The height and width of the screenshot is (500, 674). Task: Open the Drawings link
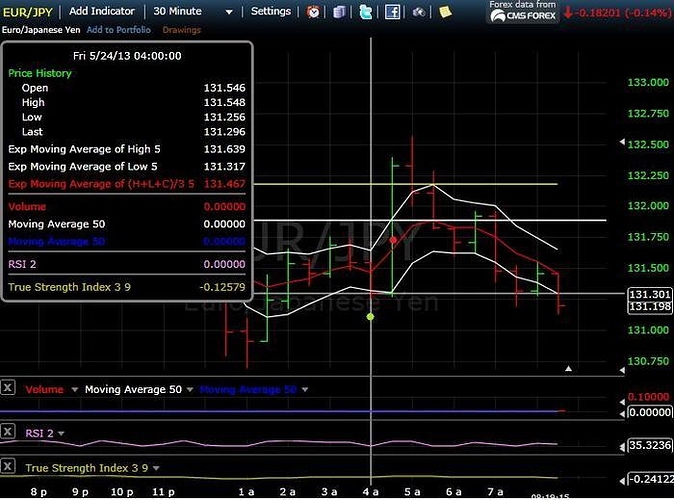pyautogui.click(x=182, y=30)
